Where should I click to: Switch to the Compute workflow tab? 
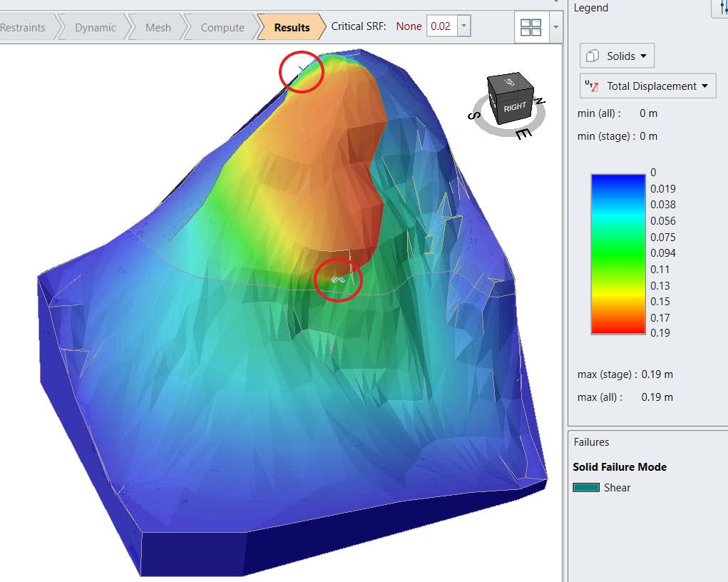pos(222,27)
